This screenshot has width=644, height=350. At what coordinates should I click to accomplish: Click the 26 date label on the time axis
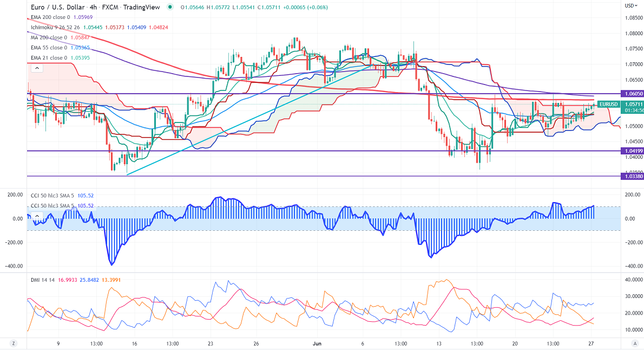[256, 344]
